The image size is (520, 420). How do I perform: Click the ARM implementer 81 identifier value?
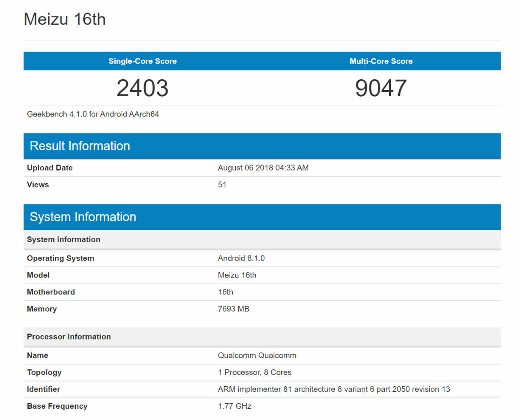click(x=334, y=389)
